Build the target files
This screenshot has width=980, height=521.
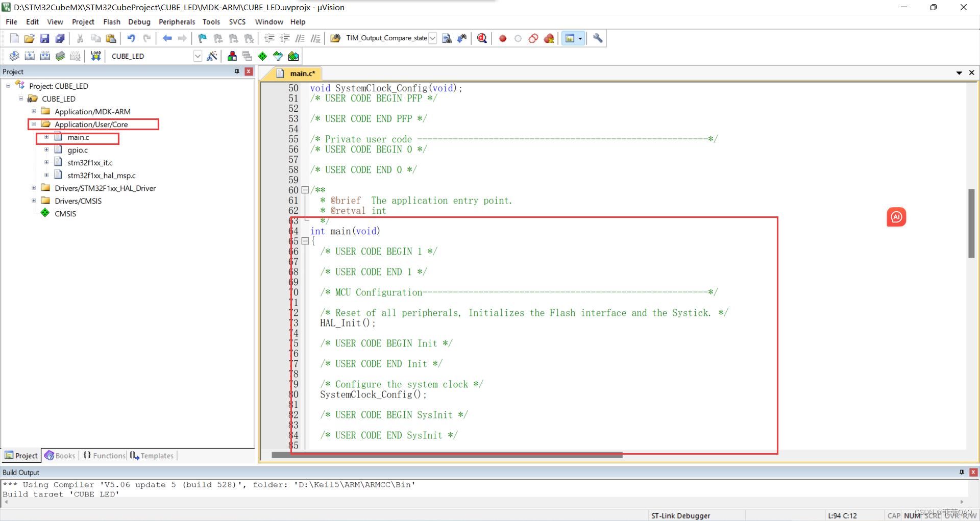(x=30, y=56)
